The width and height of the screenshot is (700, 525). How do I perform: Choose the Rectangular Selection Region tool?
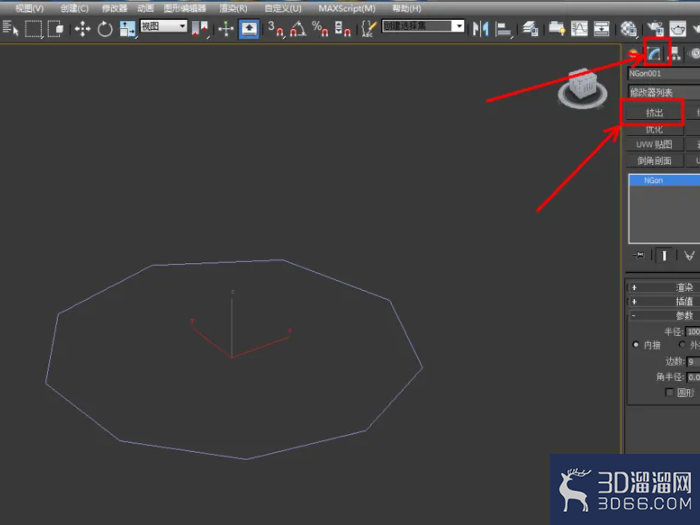[33, 29]
